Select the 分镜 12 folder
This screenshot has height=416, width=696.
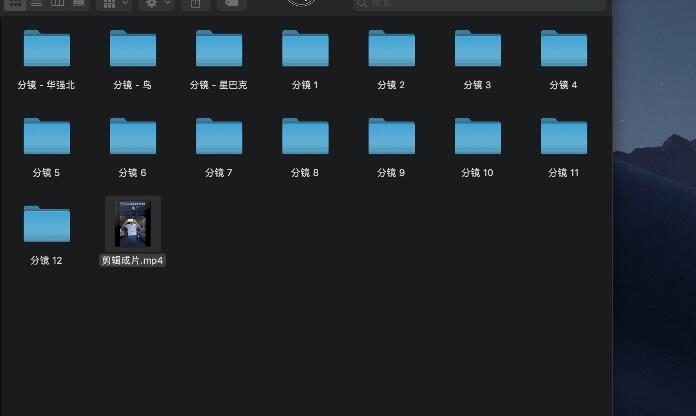coord(47,224)
